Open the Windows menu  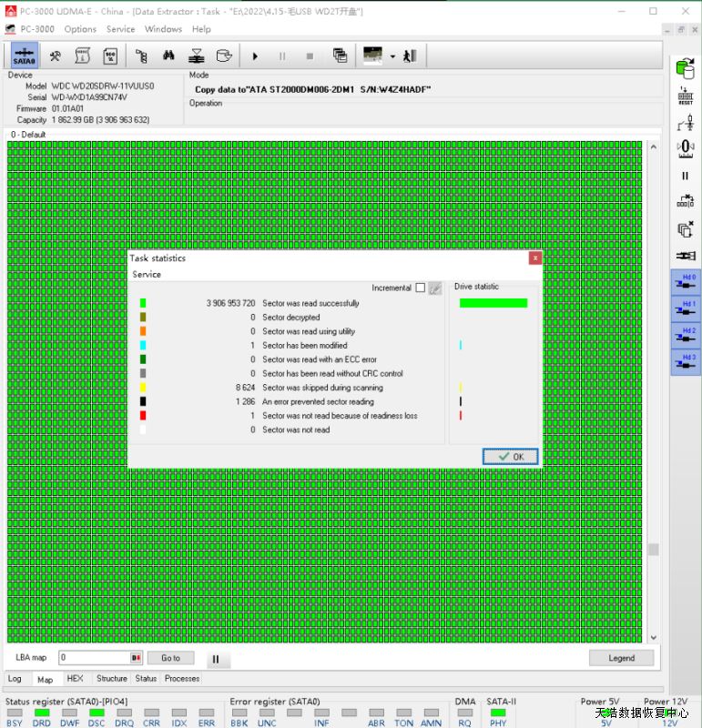(163, 29)
